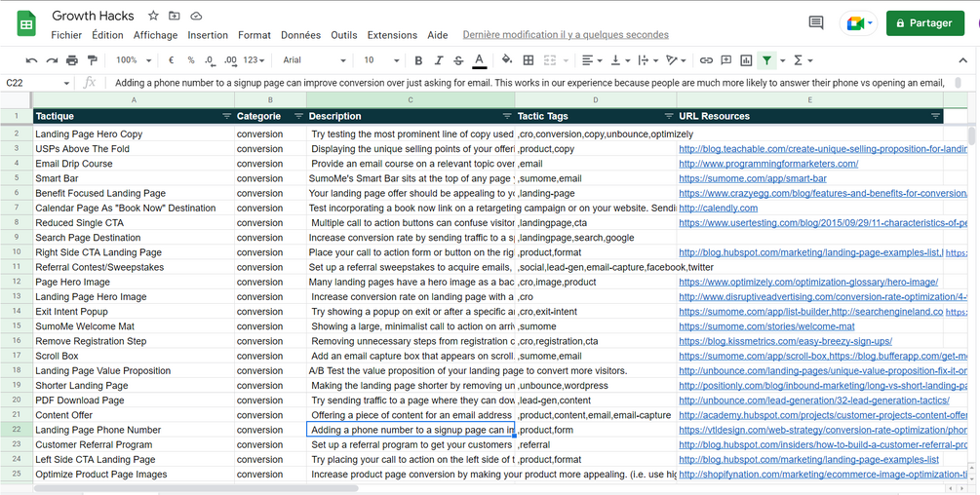Open the Extensions menu
Image resolution: width=980 pixels, height=495 pixels.
click(392, 35)
